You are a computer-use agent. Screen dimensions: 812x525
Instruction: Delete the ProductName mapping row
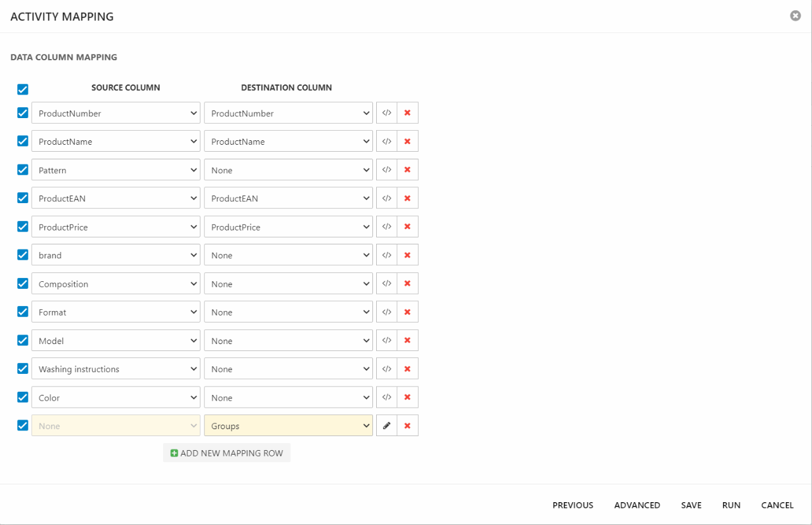407,142
